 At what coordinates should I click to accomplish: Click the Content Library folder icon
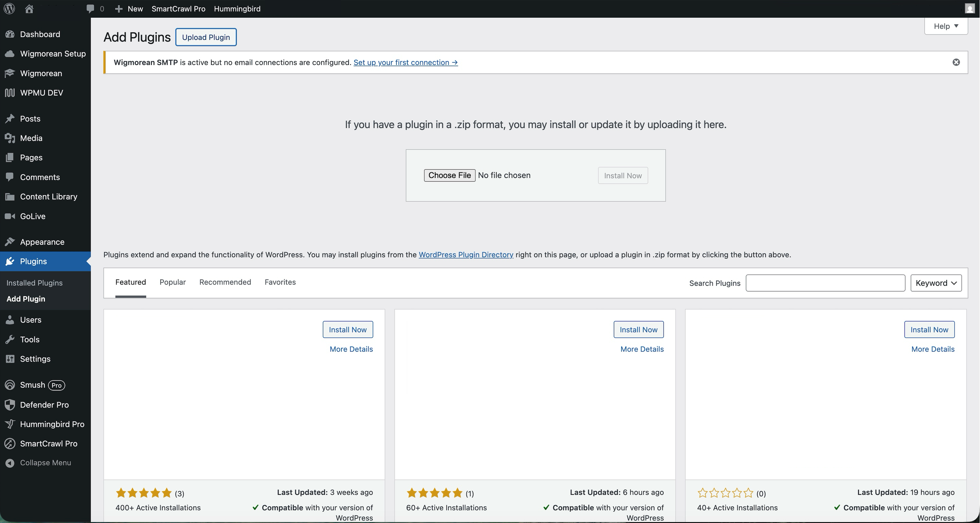coord(10,197)
